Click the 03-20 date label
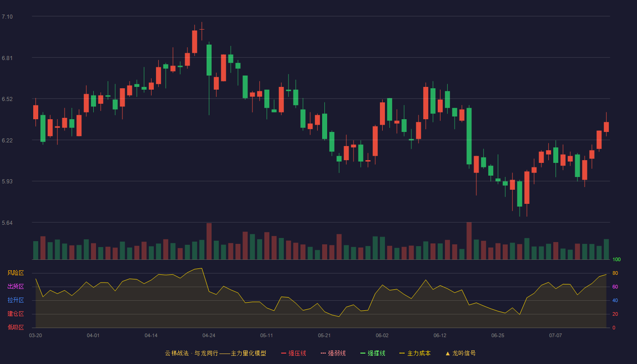 35,335
